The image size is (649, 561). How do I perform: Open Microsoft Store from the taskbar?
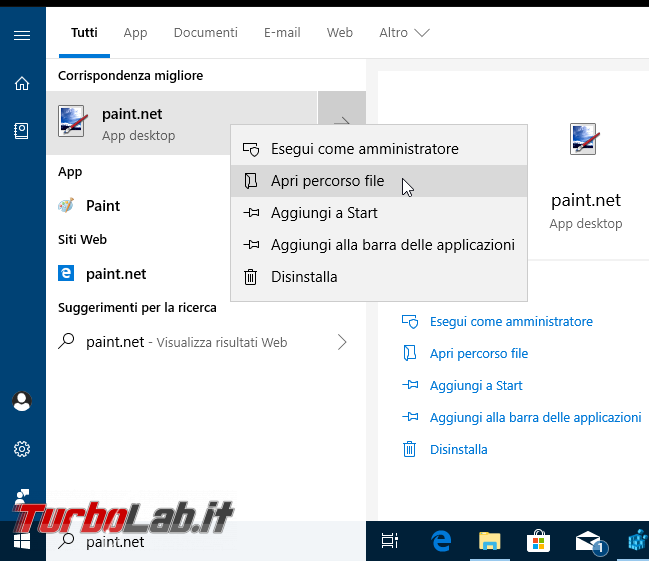(x=538, y=541)
